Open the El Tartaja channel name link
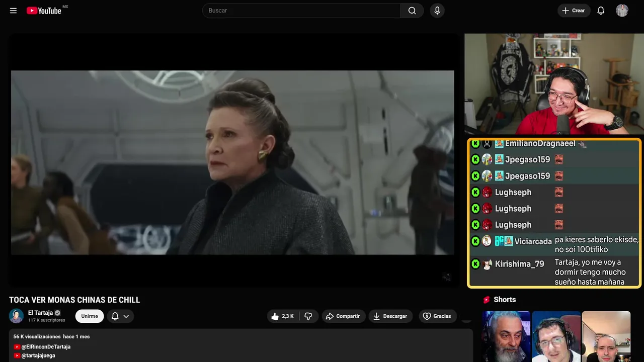644x362 pixels. coord(40,313)
